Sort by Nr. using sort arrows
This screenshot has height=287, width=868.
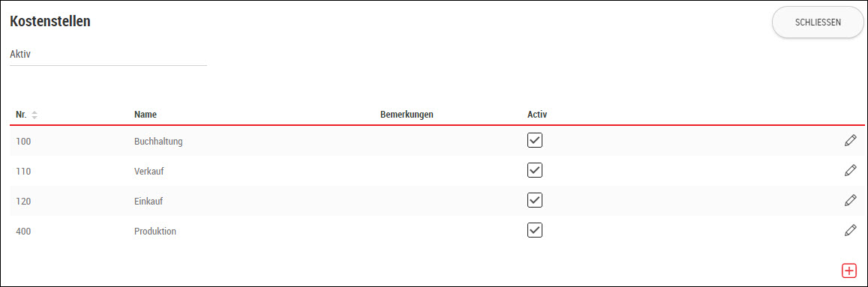(x=35, y=115)
